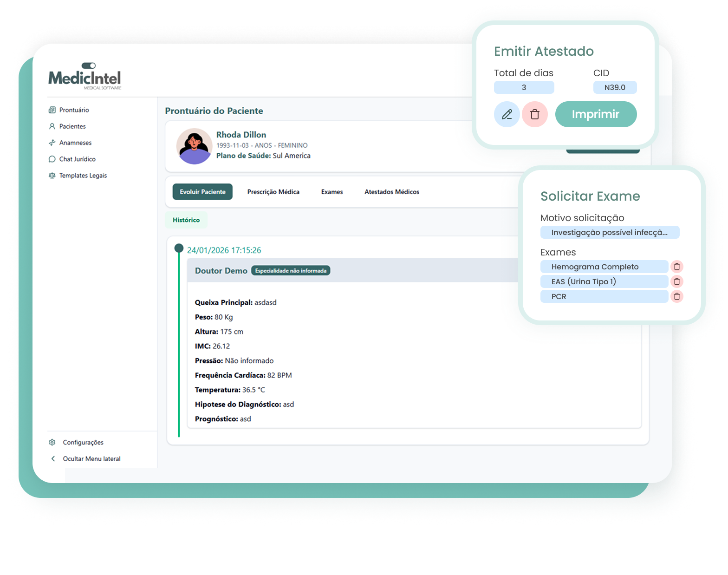
Task: Click the Prontuário sidebar icon
Action: tap(52, 110)
